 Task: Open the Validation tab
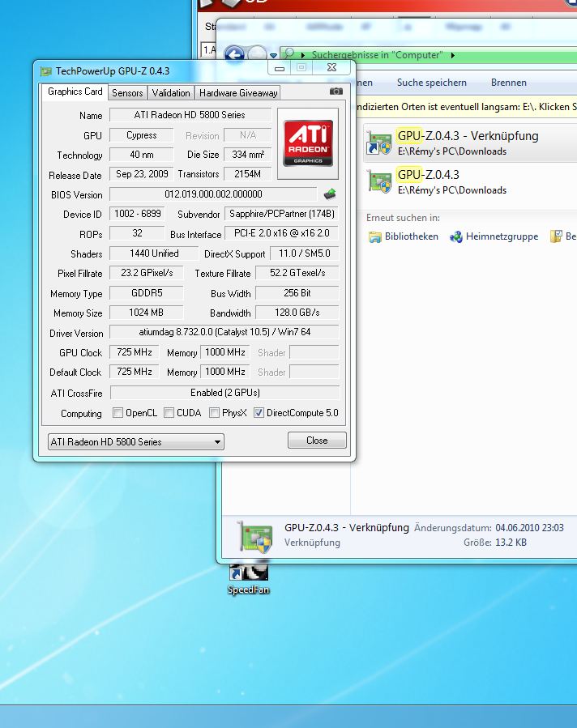pyautogui.click(x=171, y=93)
